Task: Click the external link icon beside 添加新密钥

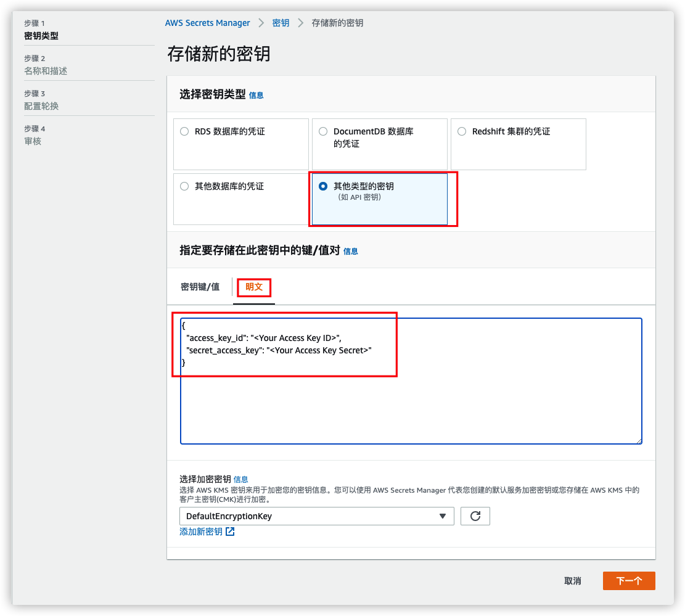Action: pos(230,532)
